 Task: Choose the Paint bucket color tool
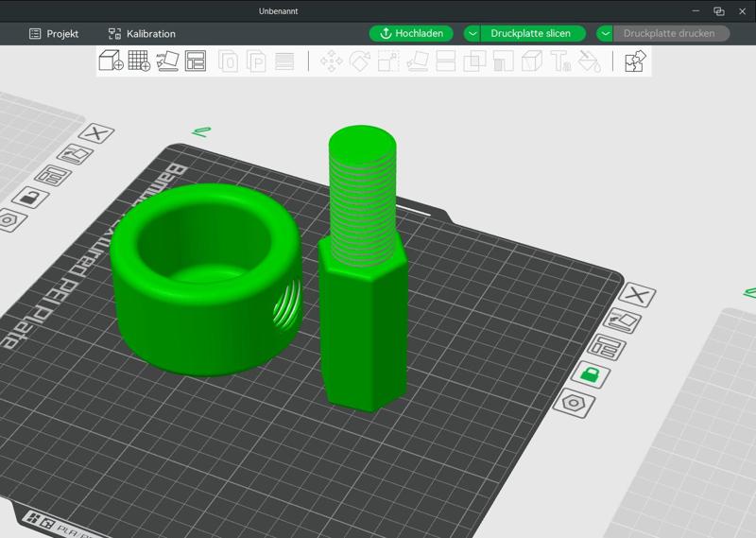[x=589, y=61]
